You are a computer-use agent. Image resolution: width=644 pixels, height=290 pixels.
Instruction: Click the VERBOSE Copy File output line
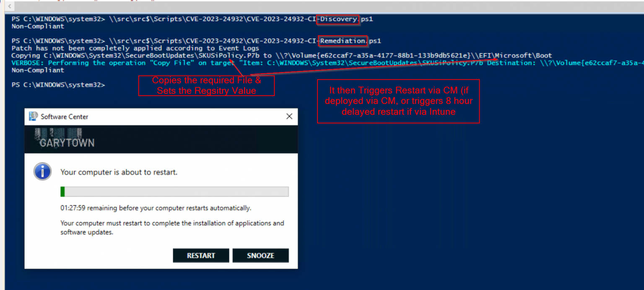[x=168, y=62]
